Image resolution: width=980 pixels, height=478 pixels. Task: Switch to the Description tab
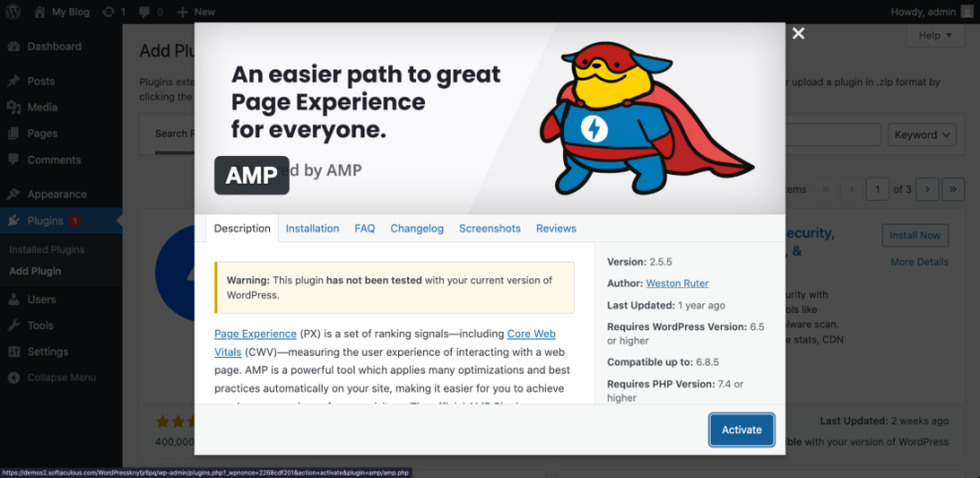(242, 229)
